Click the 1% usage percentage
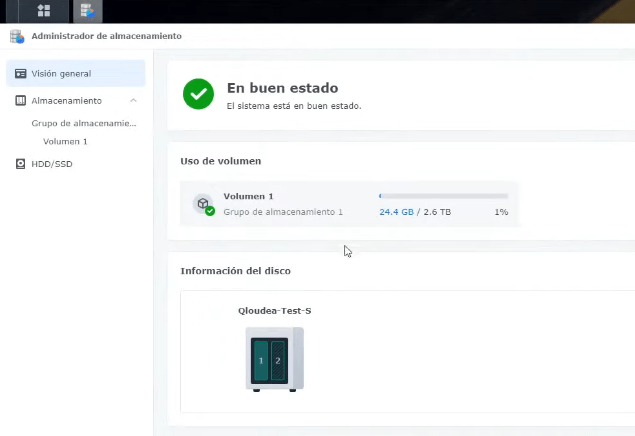The width and height of the screenshot is (635, 436). [x=501, y=212]
